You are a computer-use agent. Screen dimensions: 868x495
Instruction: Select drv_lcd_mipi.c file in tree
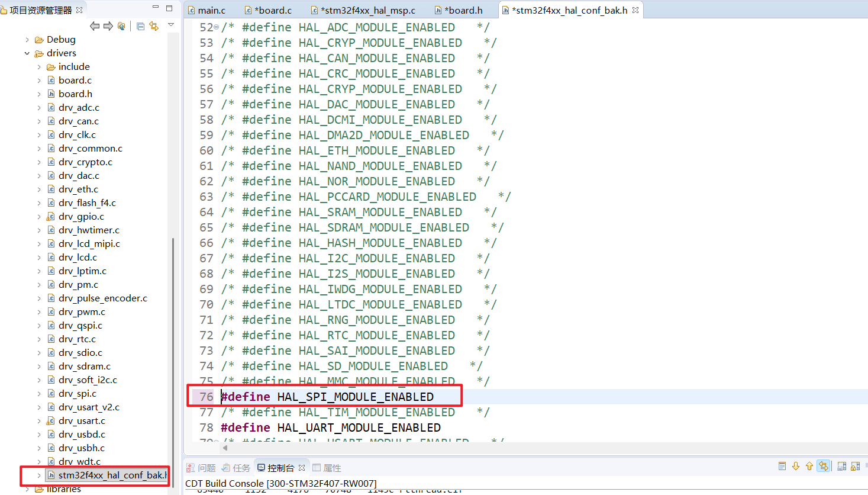click(89, 244)
